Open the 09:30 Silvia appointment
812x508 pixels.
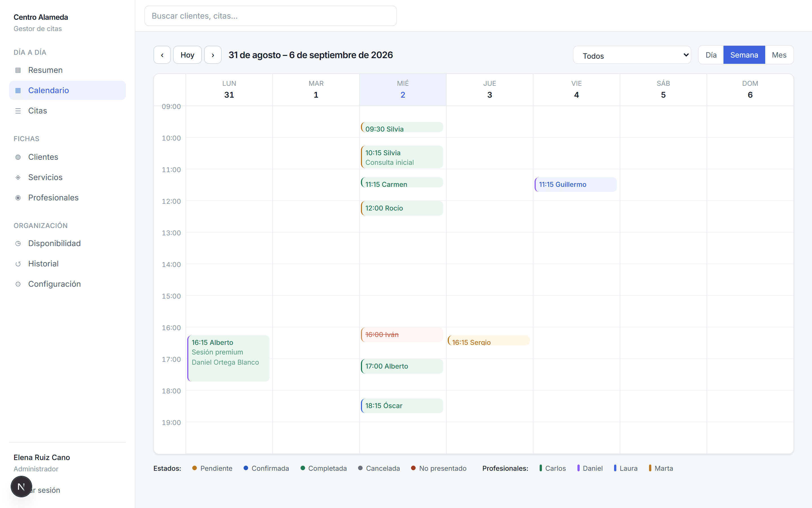point(402,127)
